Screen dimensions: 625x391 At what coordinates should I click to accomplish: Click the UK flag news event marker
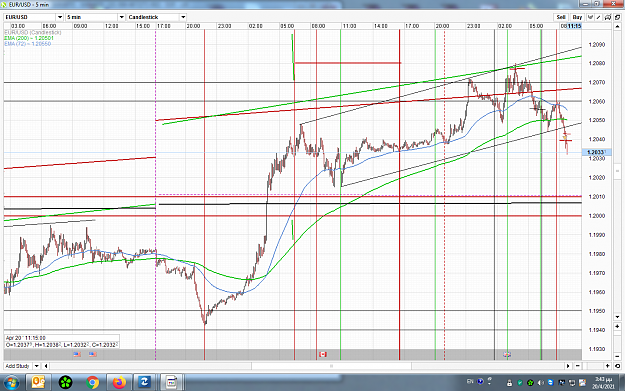click(x=507, y=354)
